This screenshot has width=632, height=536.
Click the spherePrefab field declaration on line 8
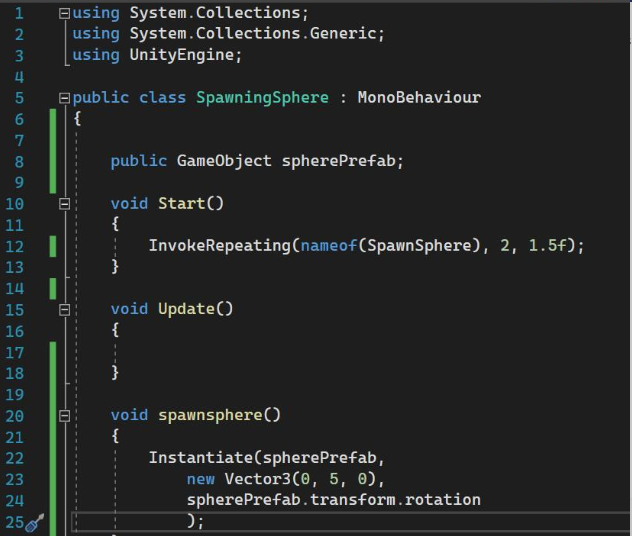339,161
